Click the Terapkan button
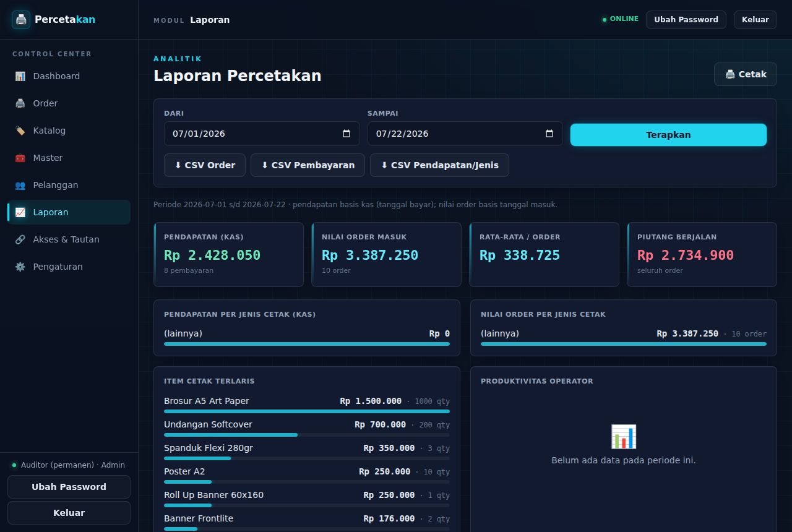The height and width of the screenshot is (532, 792). tap(668, 135)
